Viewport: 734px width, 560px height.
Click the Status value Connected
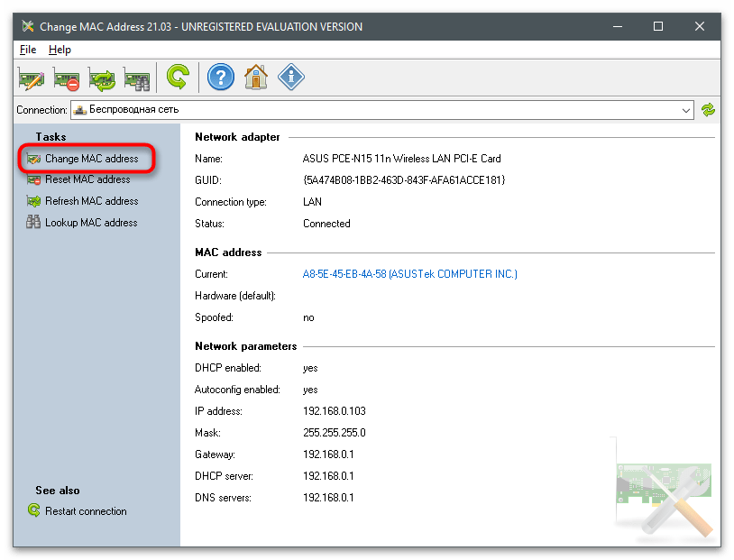(x=326, y=224)
